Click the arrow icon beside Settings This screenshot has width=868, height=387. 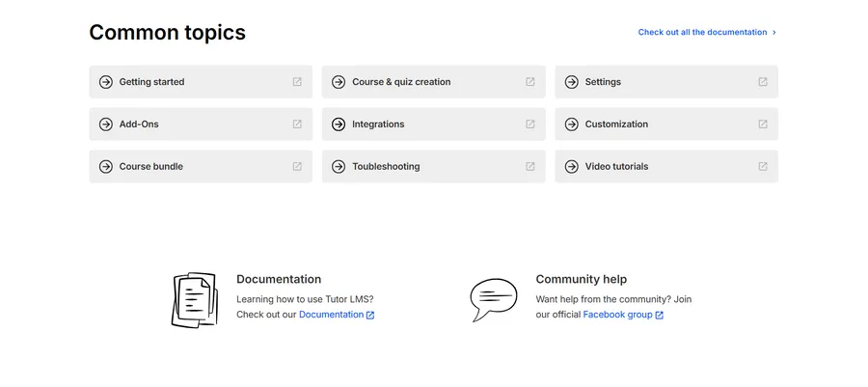click(x=571, y=82)
